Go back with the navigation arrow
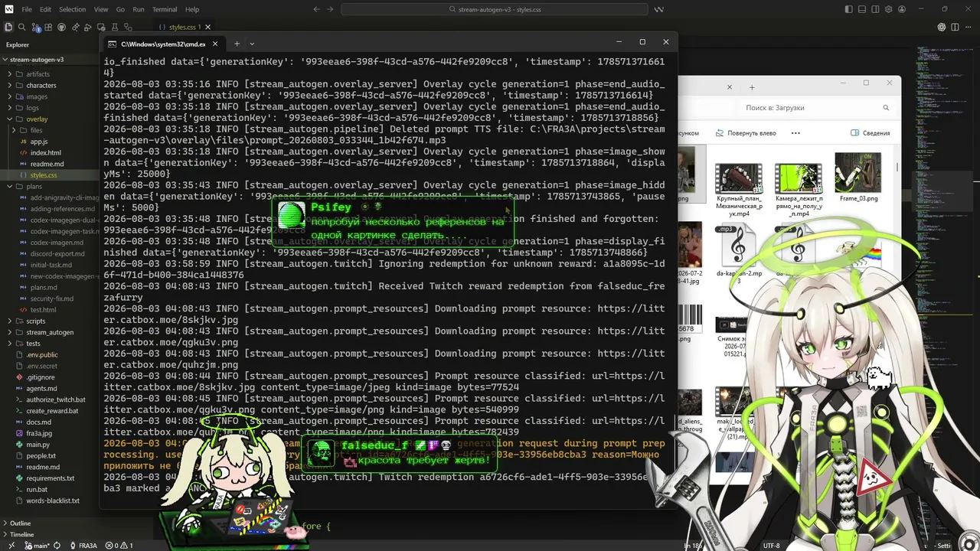980x551 pixels. tap(317, 9)
